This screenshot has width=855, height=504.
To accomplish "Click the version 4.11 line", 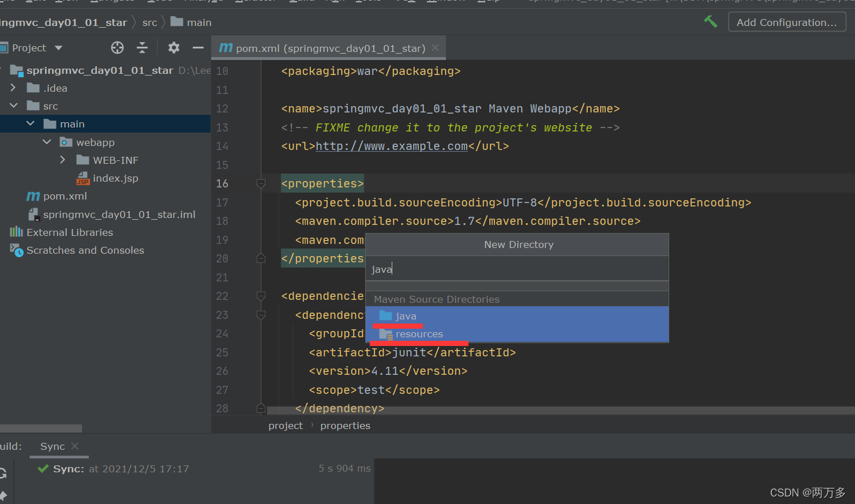I will (388, 371).
